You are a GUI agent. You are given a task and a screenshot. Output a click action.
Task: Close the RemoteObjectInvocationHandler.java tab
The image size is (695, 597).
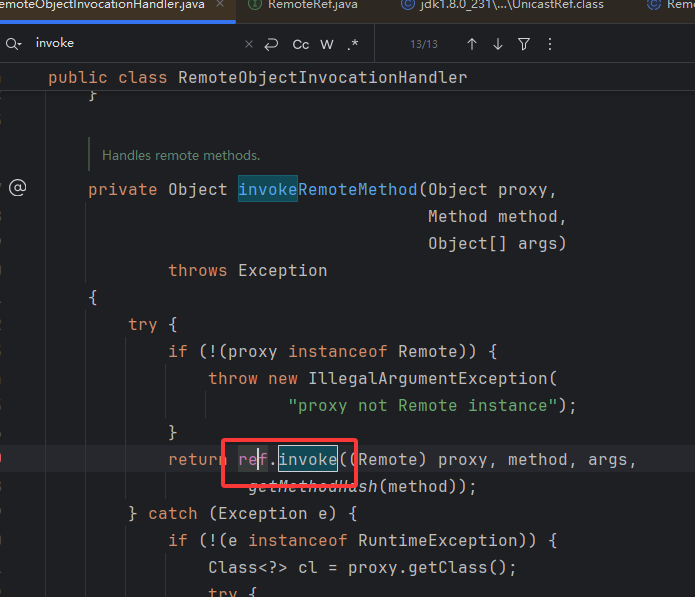pyautogui.click(x=220, y=5)
